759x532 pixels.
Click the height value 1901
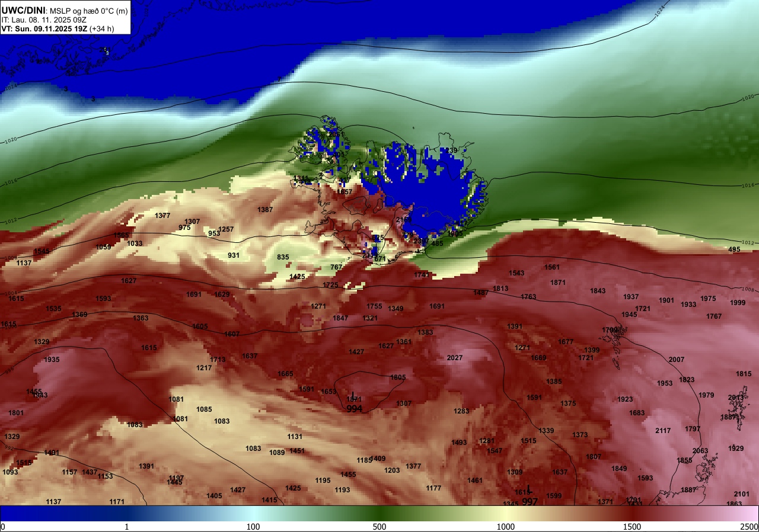[666, 300]
